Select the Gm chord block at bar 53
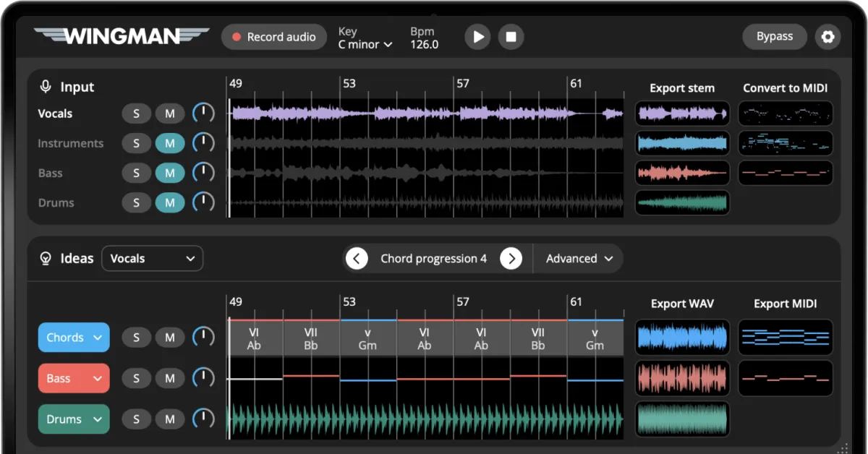 [x=368, y=338]
